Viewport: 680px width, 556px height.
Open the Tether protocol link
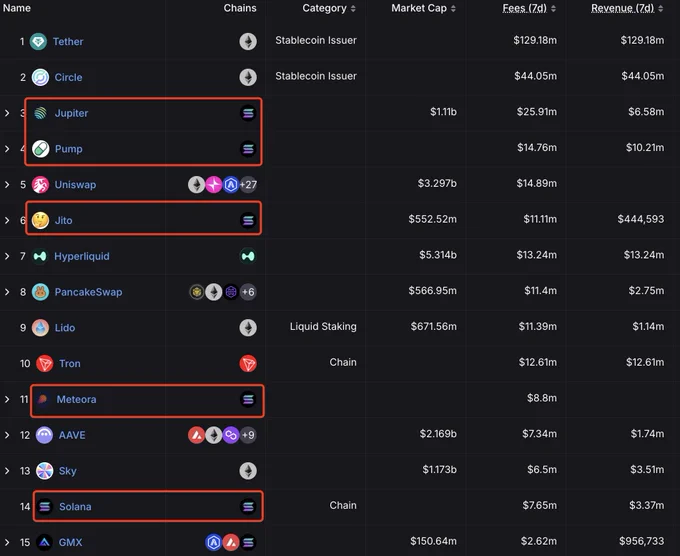coord(68,42)
